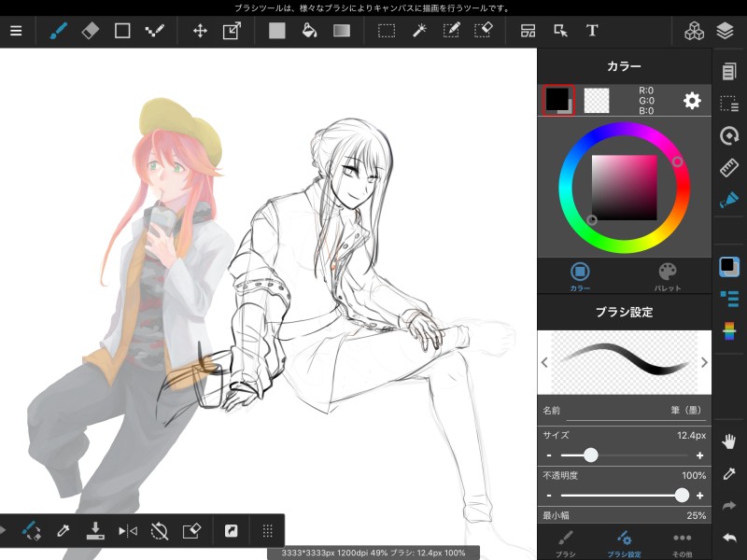
Task: Open the その他 tab
Action: click(682, 543)
